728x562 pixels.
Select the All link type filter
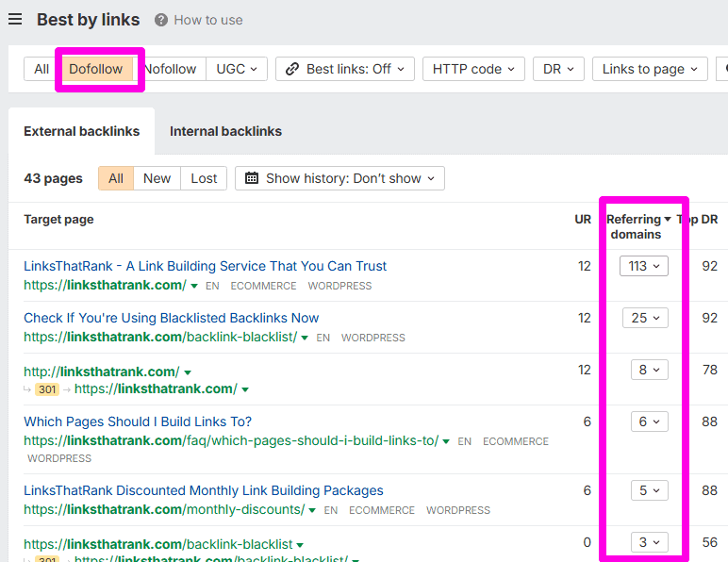pos(41,69)
